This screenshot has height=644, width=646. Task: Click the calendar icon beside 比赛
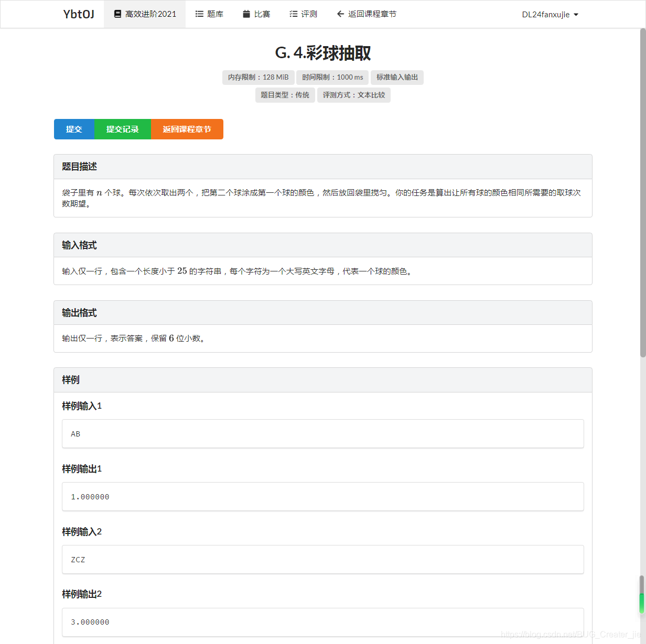246,14
